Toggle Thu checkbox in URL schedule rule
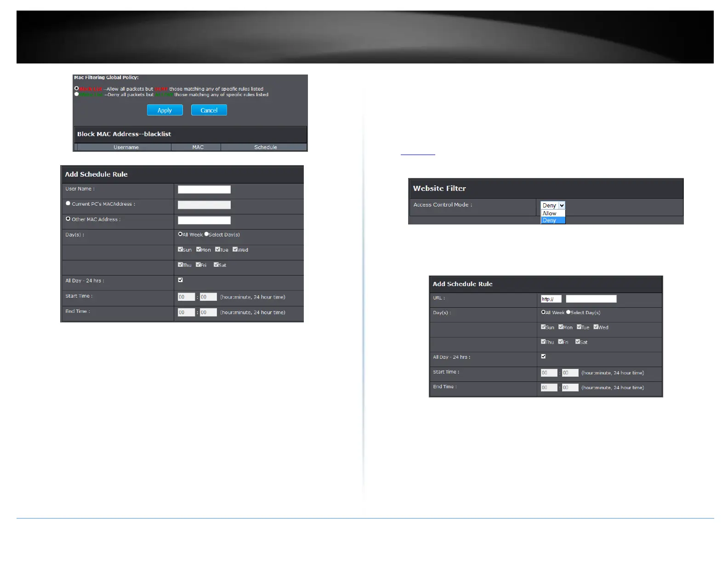The width and height of the screenshot is (728, 563). [x=543, y=342]
